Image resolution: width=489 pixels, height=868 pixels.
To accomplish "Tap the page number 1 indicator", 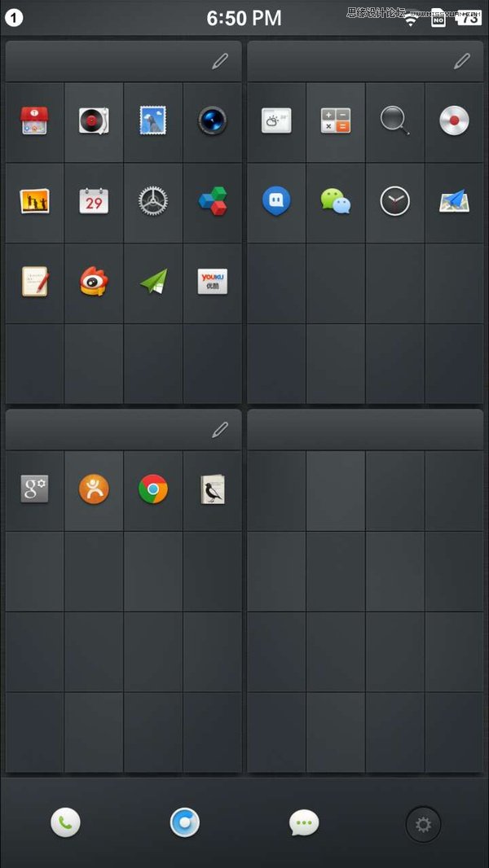I will [14, 18].
